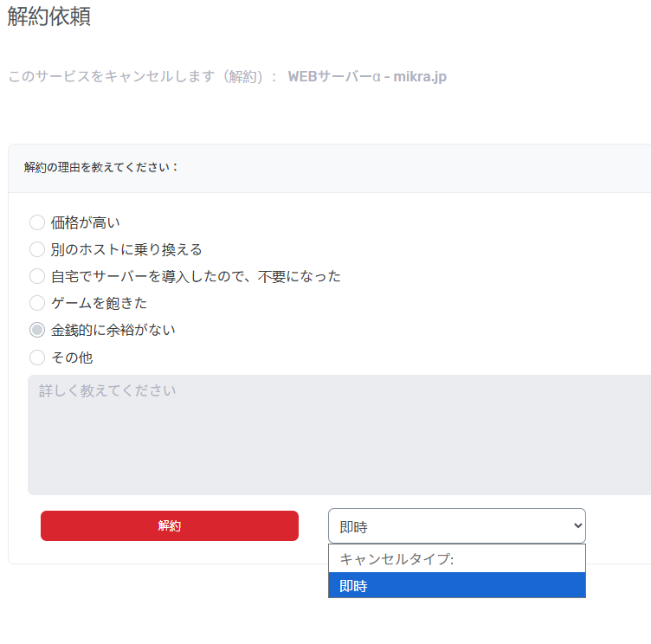Click the dropdown arrow beside 即時
651x644 pixels.
(577, 526)
